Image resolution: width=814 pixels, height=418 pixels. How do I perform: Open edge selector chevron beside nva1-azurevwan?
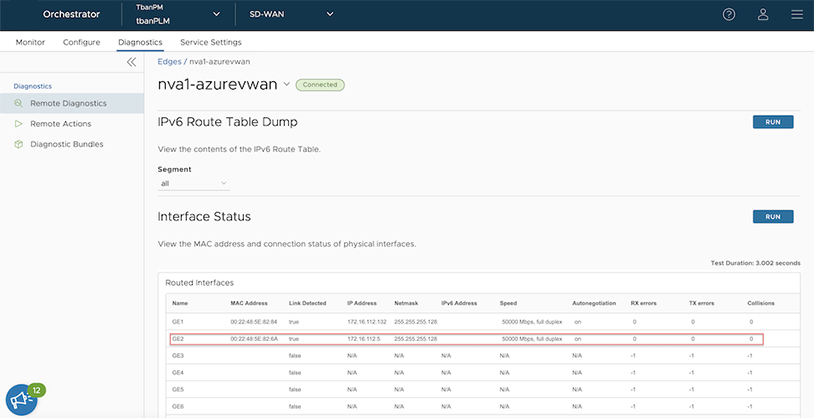[x=287, y=85]
